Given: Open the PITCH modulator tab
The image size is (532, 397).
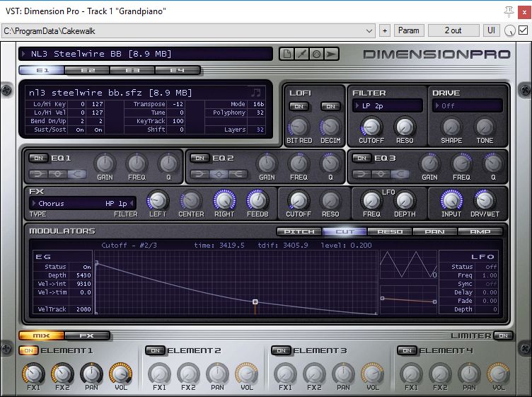Looking at the screenshot, I should (299, 231).
